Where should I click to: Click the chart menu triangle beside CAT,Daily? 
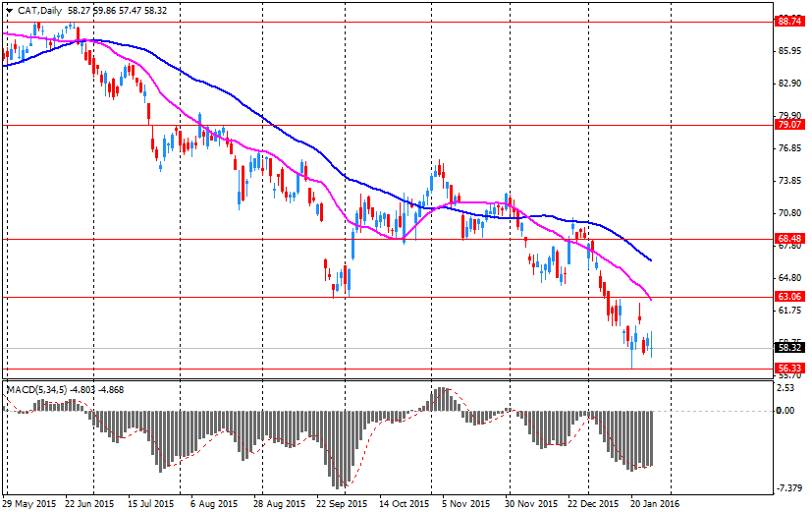[10, 11]
